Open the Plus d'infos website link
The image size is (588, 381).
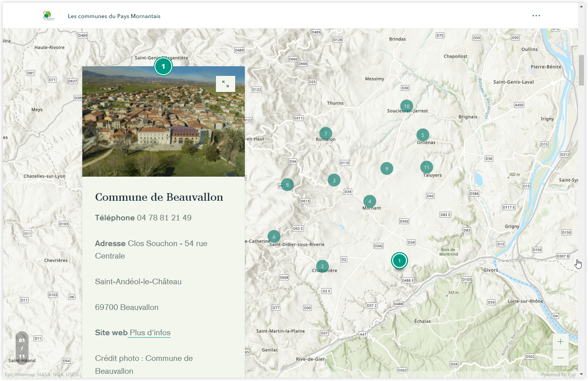coord(150,332)
